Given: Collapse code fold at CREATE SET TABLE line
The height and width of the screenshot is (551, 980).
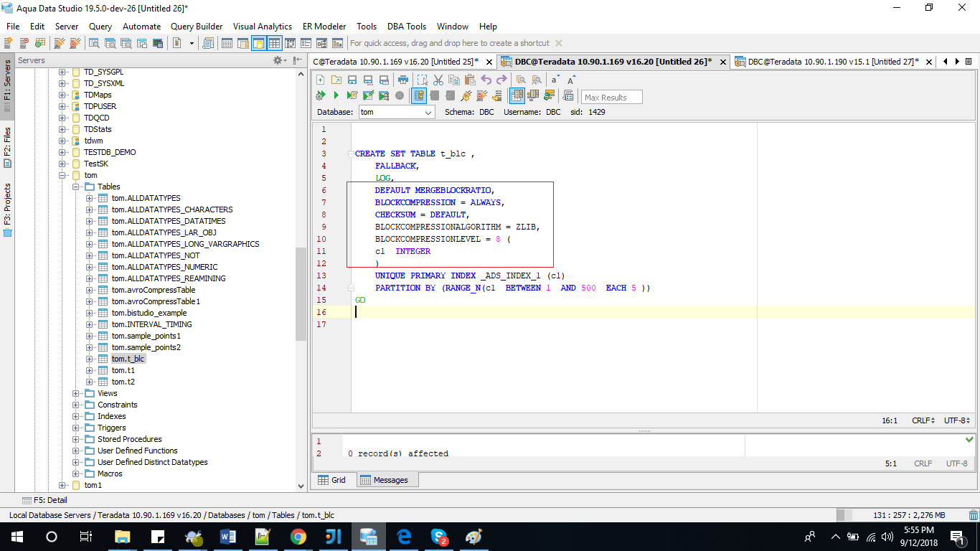Looking at the screenshot, I should tap(351, 154).
